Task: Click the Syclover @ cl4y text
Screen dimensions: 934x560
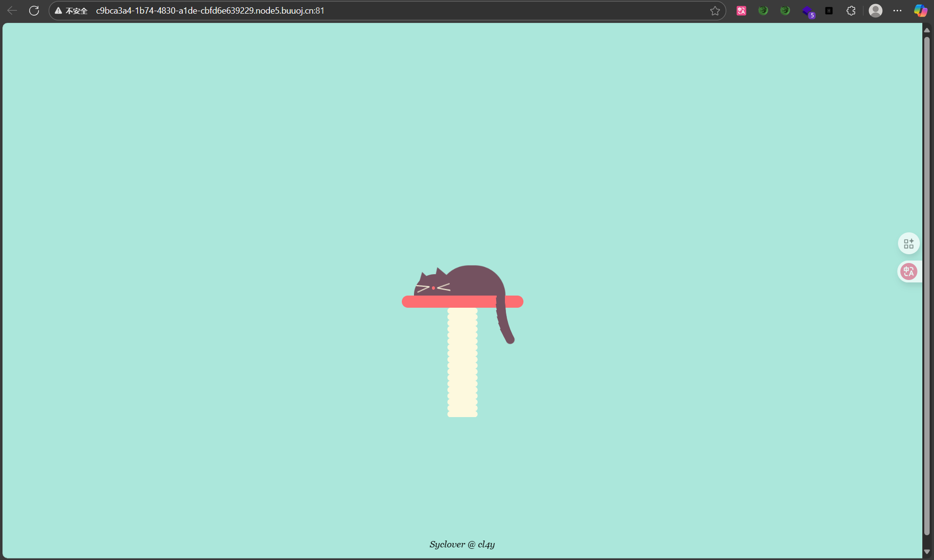Action: coord(462,544)
